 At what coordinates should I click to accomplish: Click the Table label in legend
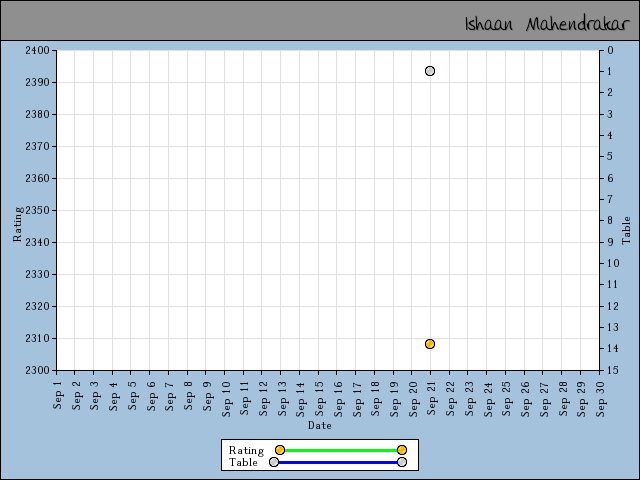coord(243,462)
